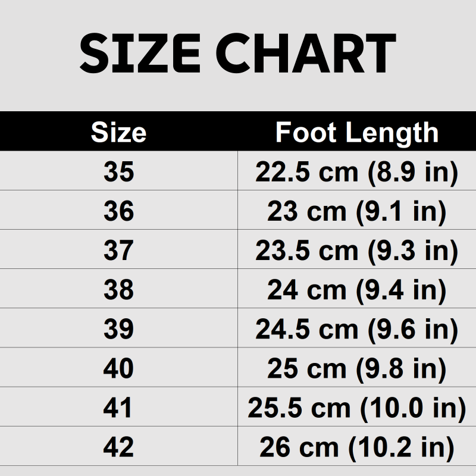
Task: Choose size 37 from the chart
Action: [x=118, y=250]
